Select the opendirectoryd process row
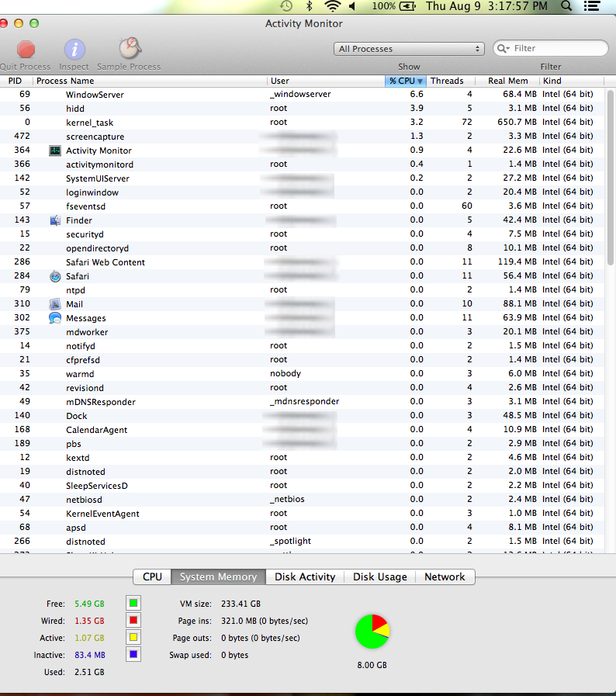 [302, 248]
